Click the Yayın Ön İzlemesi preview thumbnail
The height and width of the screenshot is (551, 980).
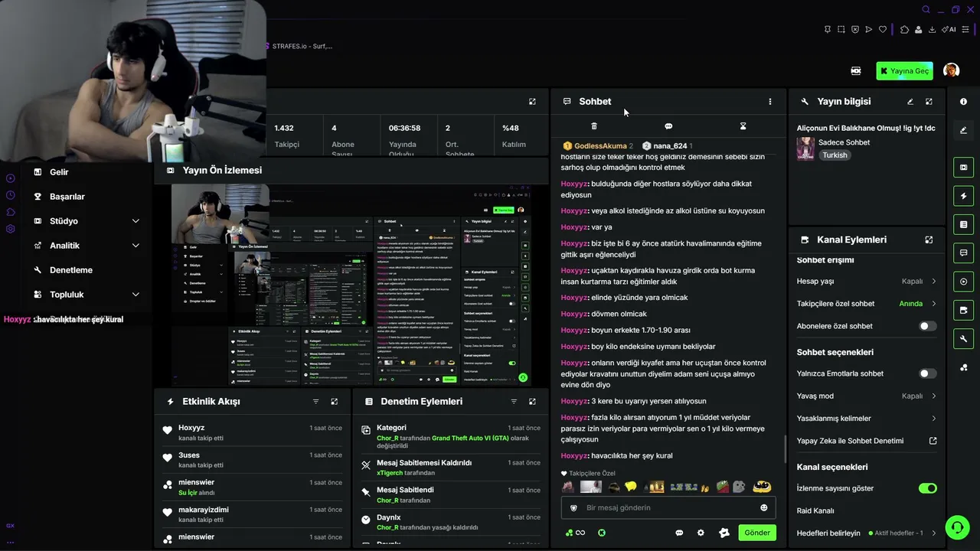(x=351, y=285)
